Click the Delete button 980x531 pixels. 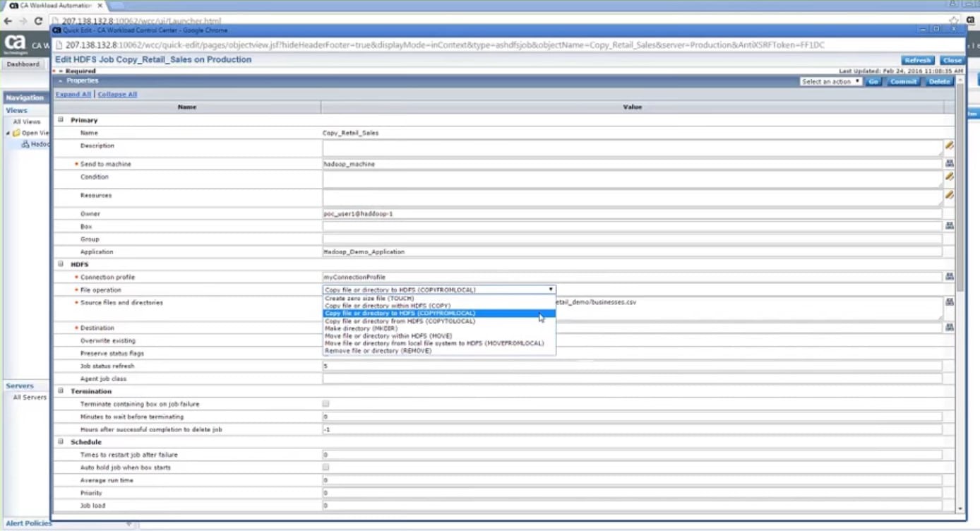[x=939, y=82]
